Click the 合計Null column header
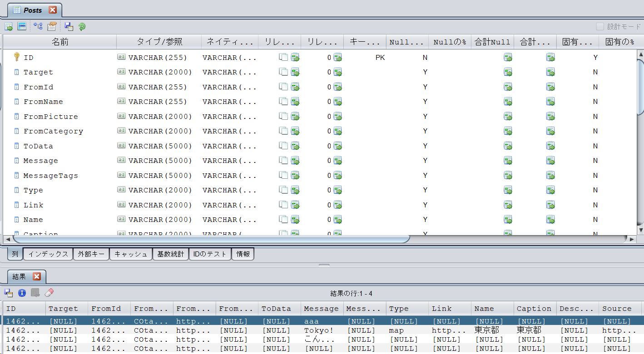644x354 pixels. (x=492, y=42)
